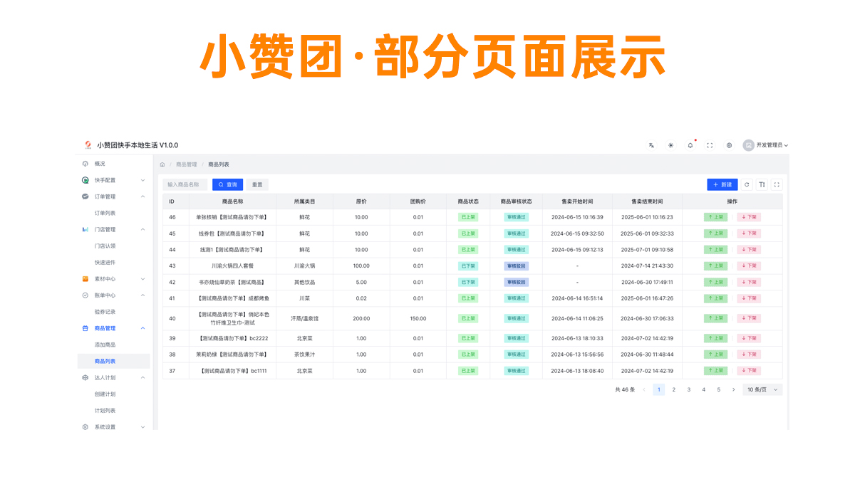
Task: Open the hexagon settings icon in header
Action: point(729,145)
